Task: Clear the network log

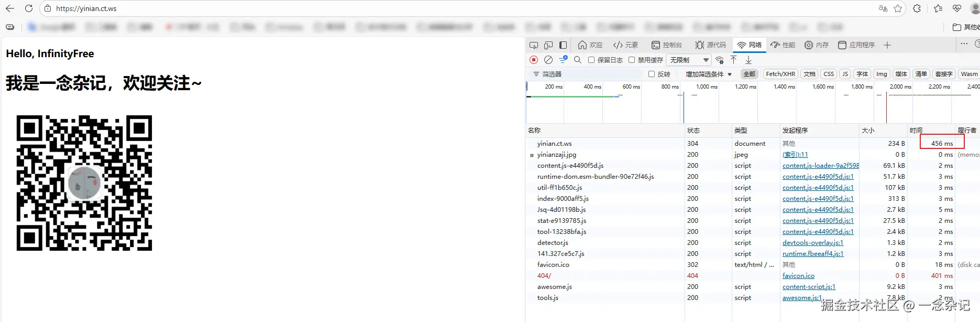Action: pyautogui.click(x=548, y=60)
